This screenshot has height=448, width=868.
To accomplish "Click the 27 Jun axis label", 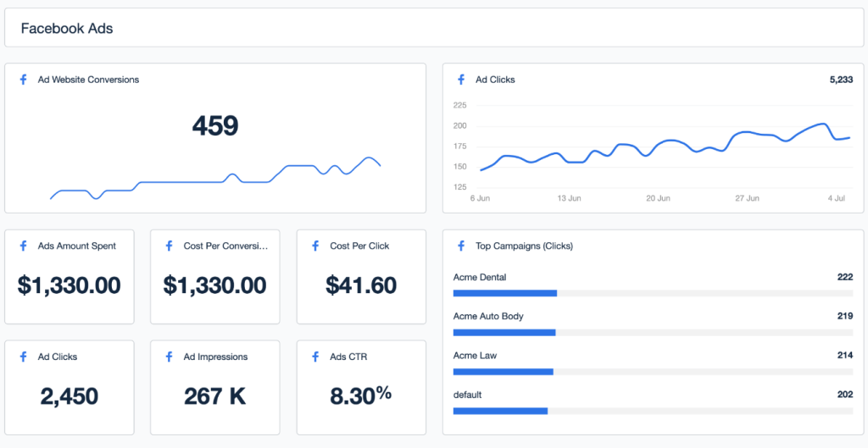I will click(747, 198).
